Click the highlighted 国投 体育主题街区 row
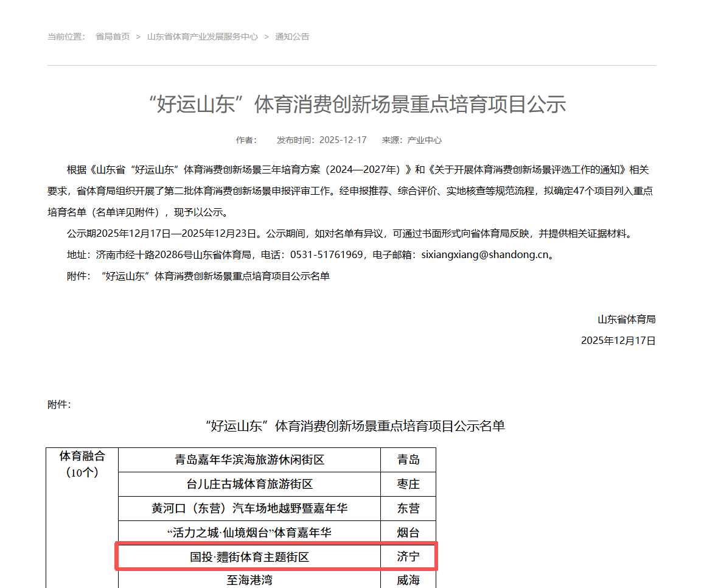This screenshot has width=704, height=588. pyautogui.click(x=249, y=557)
